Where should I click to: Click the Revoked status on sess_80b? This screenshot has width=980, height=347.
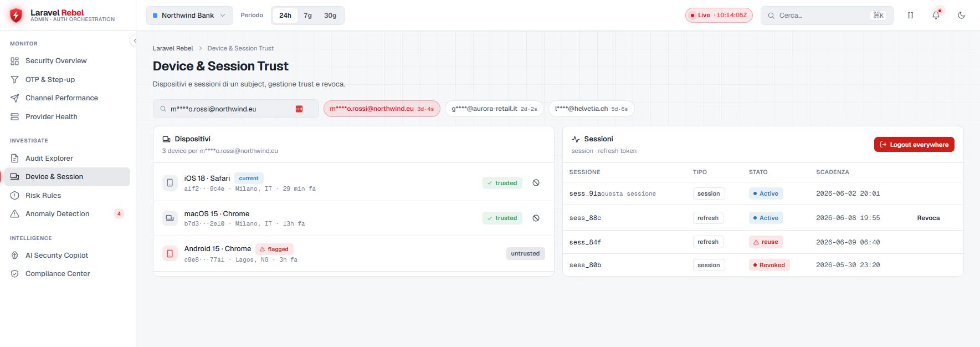(x=769, y=266)
